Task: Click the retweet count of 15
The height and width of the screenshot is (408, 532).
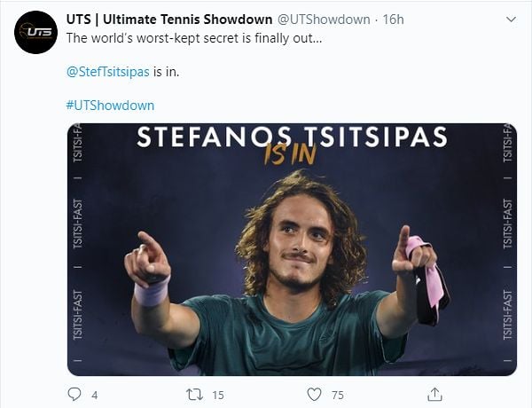Action: (x=216, y=395)
